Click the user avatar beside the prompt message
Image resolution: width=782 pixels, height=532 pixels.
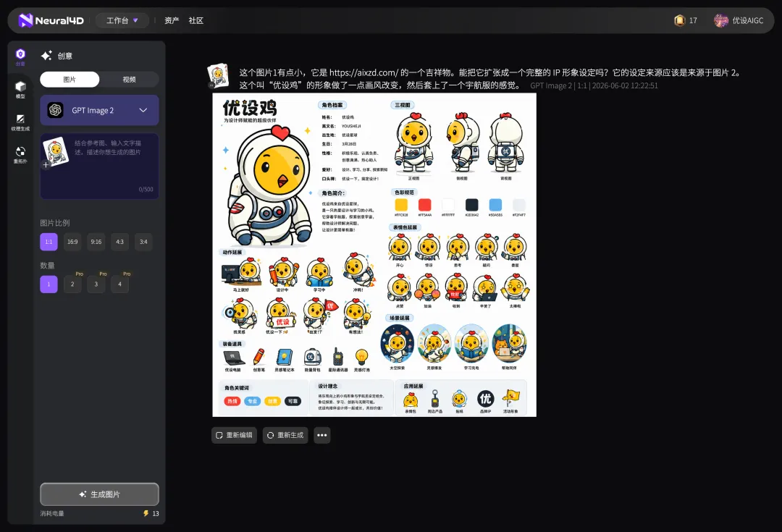point(218,76)
